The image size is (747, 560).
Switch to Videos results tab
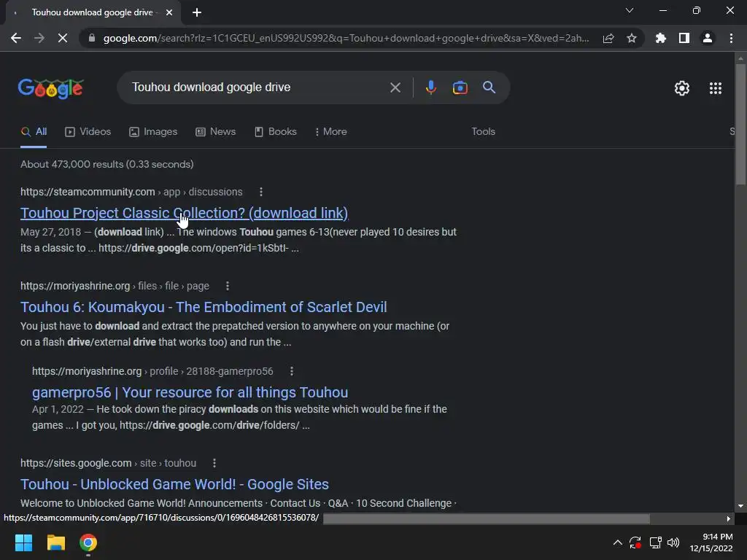88,132
